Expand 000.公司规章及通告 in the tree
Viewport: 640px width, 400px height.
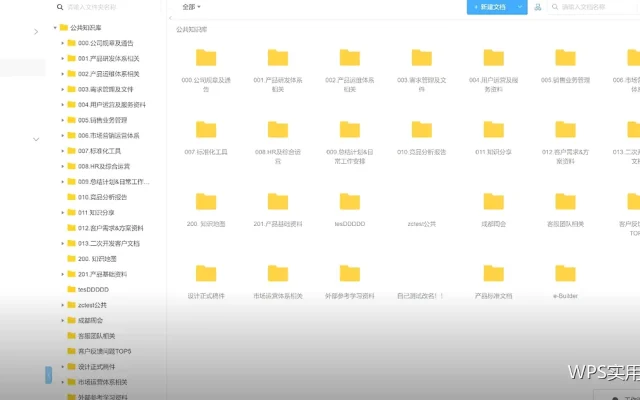point(62,43)
